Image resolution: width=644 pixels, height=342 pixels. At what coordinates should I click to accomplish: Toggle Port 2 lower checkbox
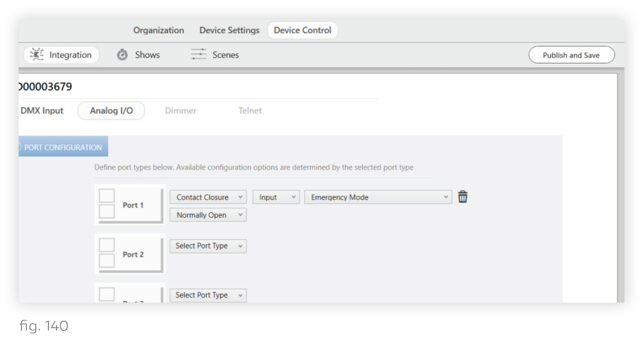pyautogui.click(x=107, y=261)
